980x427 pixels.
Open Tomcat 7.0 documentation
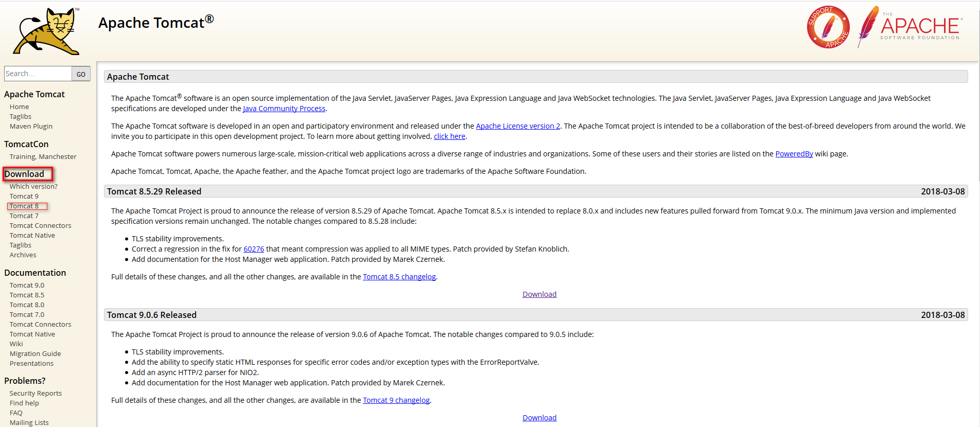tap(27, 314)
